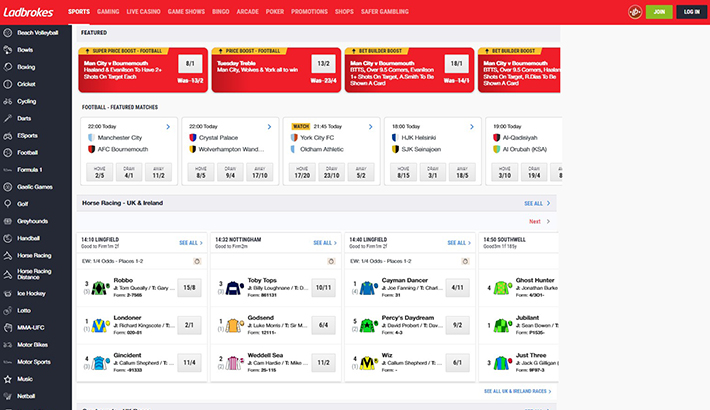Viewport: 710px width, 410px height.
Task: Open Crystal Palace v Wolverhampton match arrow
Action: [269, 127]
